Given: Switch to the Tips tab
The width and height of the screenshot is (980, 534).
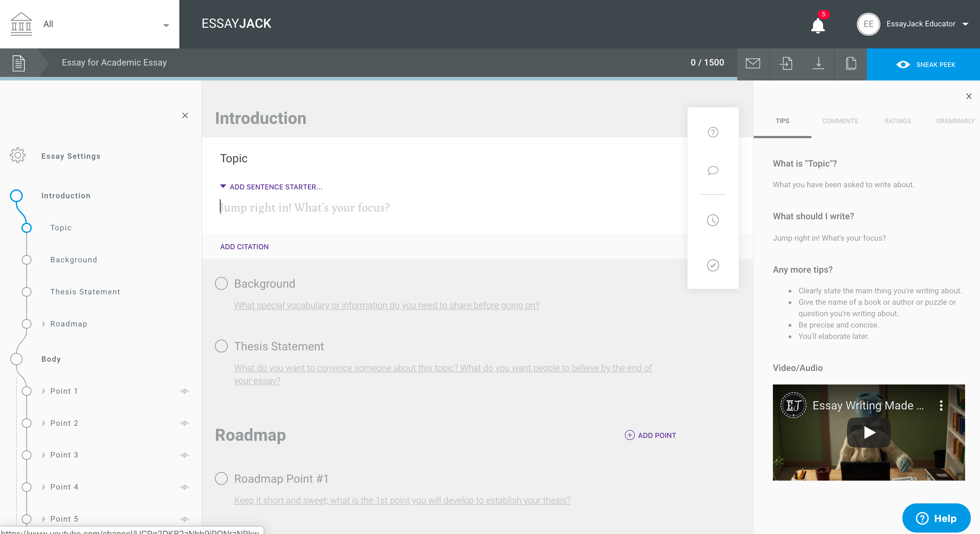Looking at the screenshot, I should point(782,121).
